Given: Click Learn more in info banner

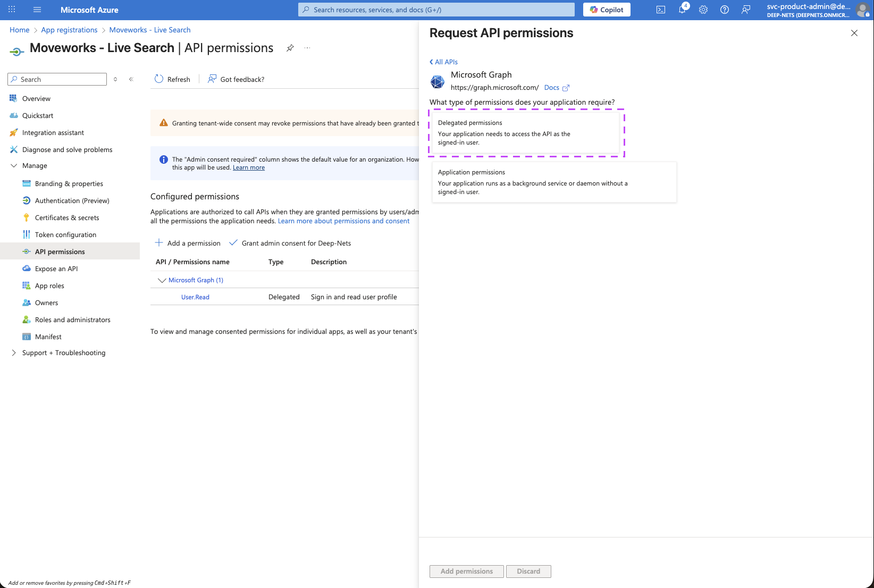Looking at the screenshot, I should 249,167.
